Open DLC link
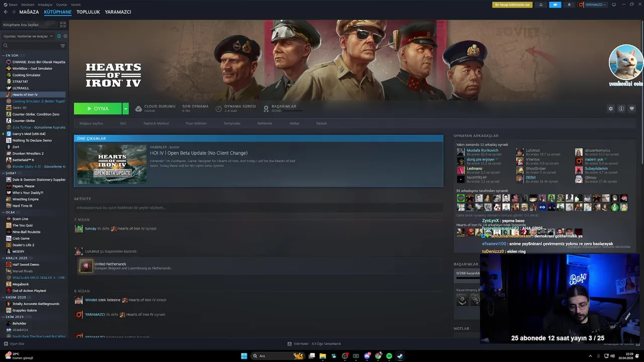The height and width of the screenshot is (362, 644). click(123, 123)
